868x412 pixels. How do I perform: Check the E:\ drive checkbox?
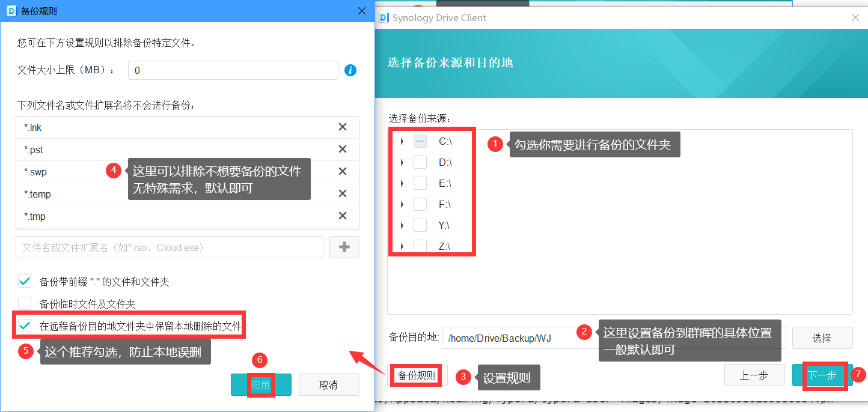[x=420, y=183]
